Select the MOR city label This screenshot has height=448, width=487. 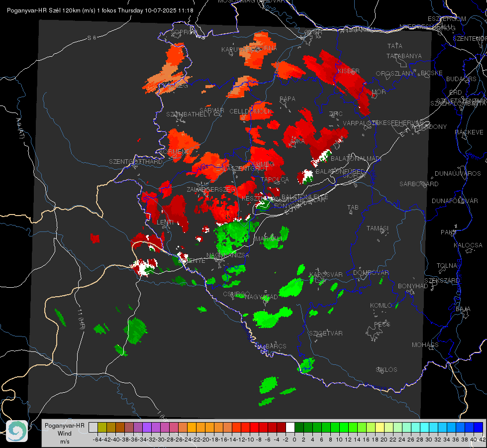tap(379, 92)
